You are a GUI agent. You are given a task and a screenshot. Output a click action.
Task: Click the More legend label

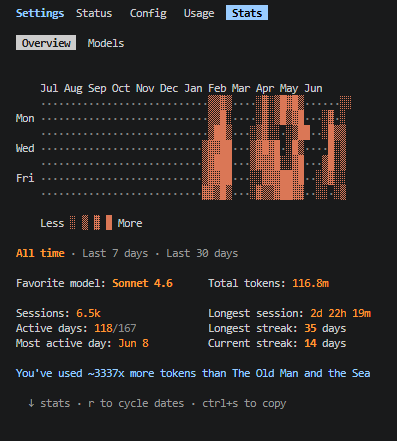click(x=130, y=223)
